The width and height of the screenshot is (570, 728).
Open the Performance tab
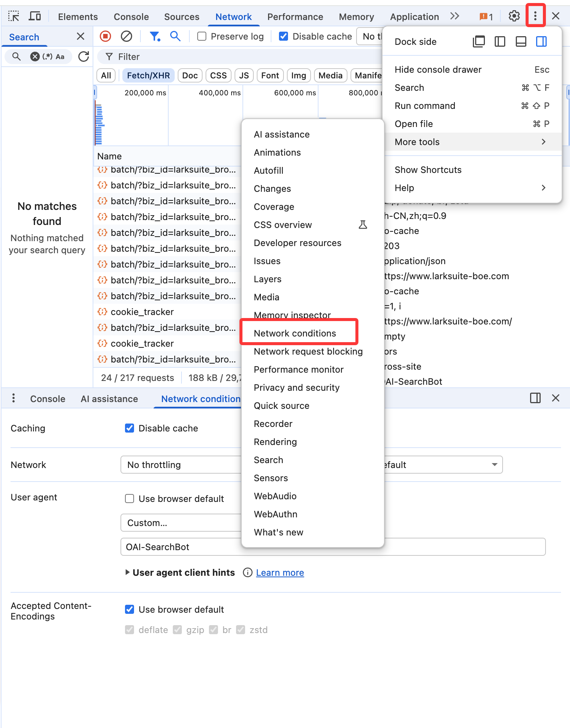(295, 17)
